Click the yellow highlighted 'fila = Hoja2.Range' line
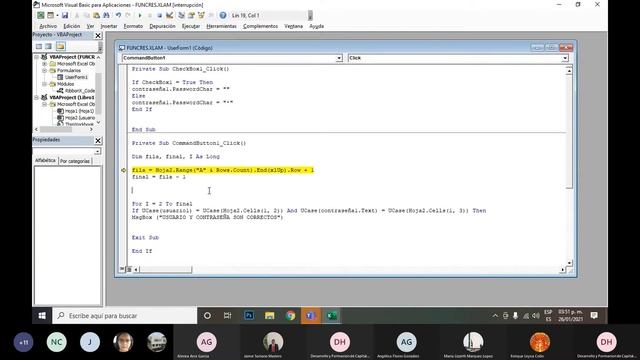The width and height of the screenshot is (640, 360). click(223, 170)
